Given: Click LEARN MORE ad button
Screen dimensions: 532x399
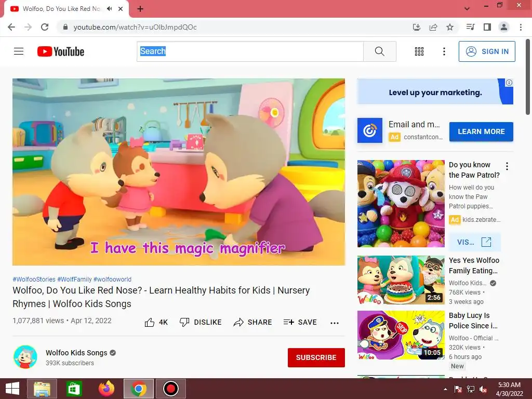Looking at the screenshot, I should 481,131.
